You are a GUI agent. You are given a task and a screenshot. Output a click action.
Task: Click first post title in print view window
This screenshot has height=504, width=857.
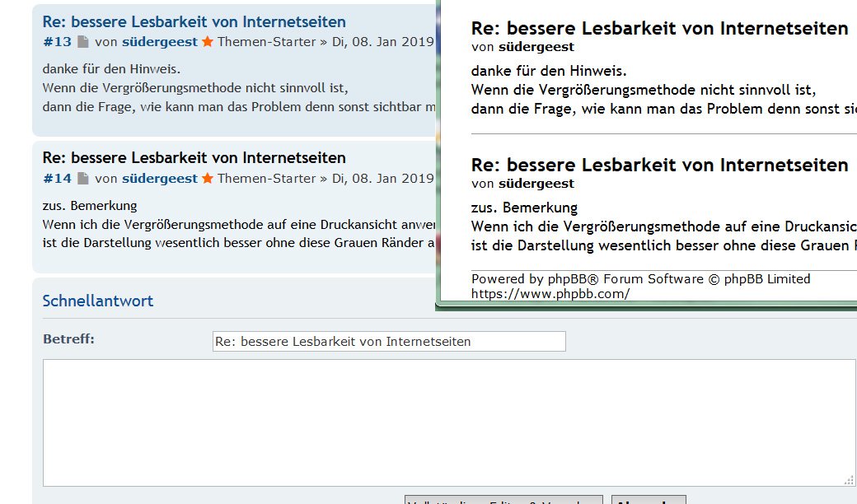(x=660, y=28)
